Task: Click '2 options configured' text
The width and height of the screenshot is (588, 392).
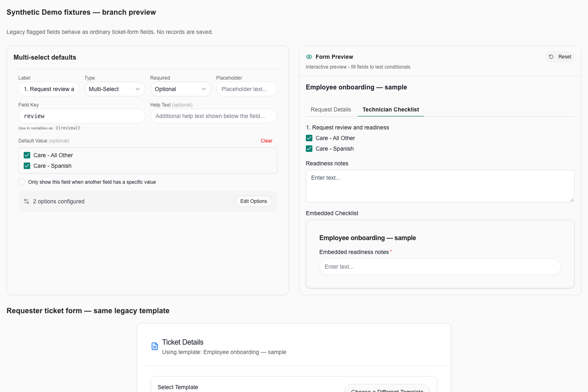Action: [59, 201]
